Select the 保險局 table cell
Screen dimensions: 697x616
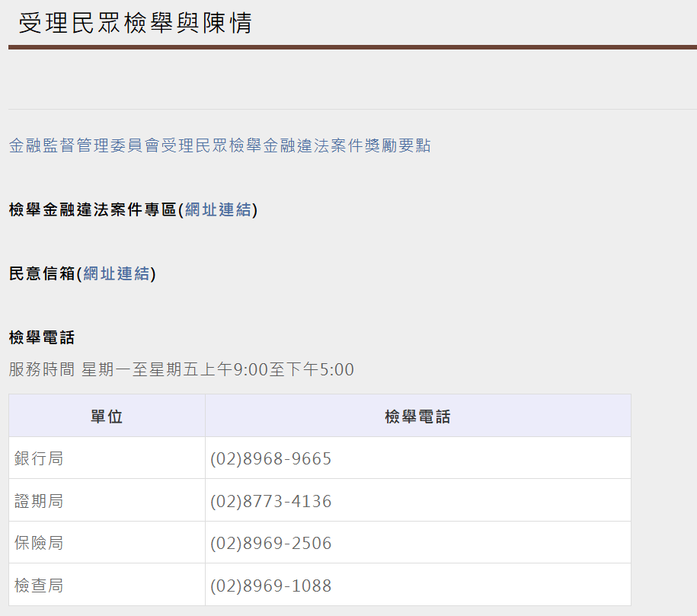point(107,543)
